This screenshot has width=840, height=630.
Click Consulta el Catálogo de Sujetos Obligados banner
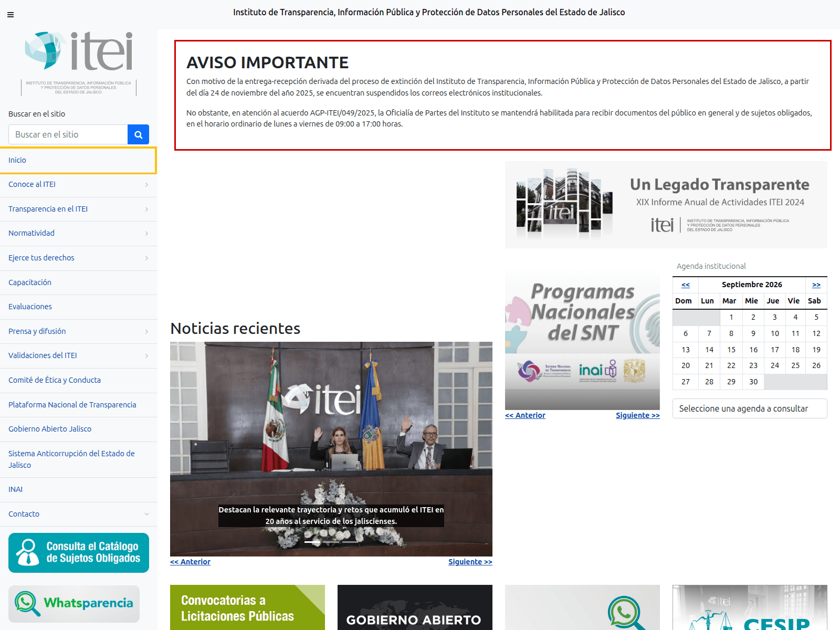(x=79, y=553)
